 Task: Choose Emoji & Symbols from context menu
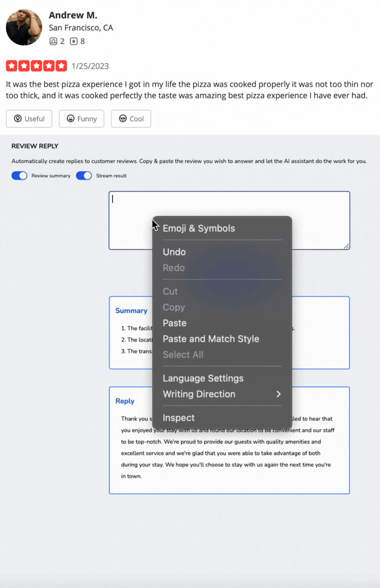[222, 228]
